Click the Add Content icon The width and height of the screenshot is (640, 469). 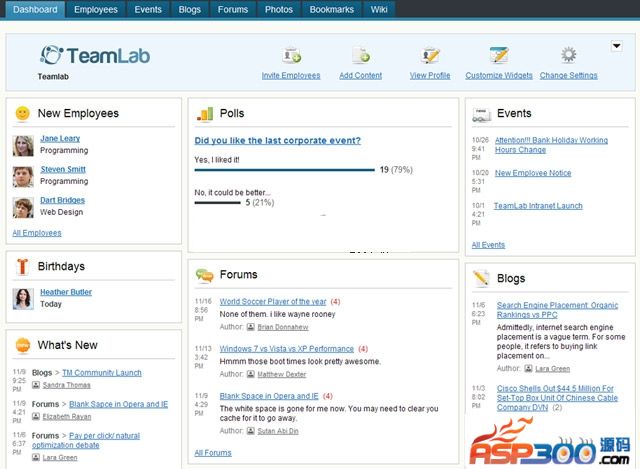[361, 56]
